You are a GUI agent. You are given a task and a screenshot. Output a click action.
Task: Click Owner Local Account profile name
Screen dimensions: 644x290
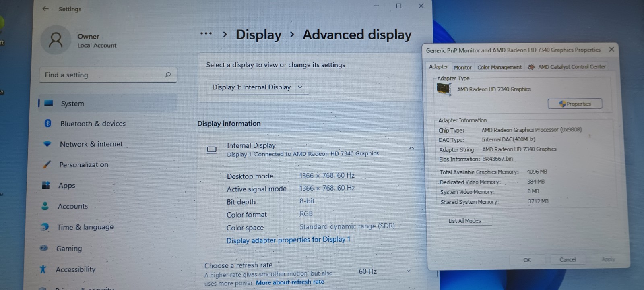[x=97, y=41]
